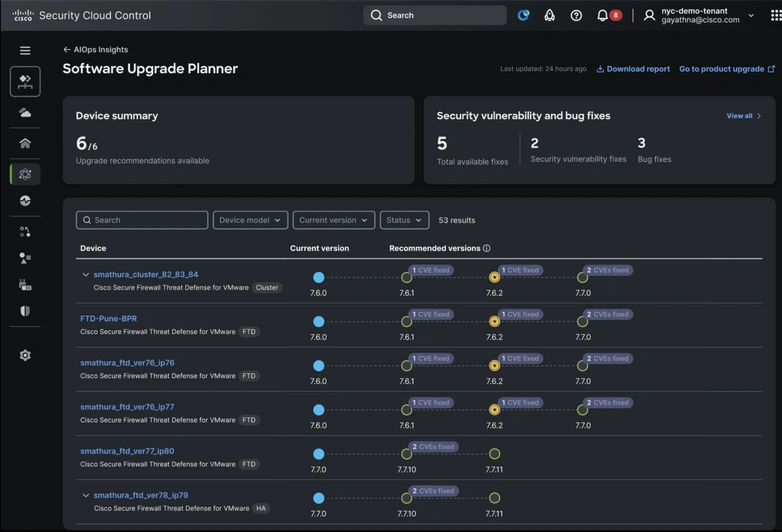Click Go to product upgrade link
782x532 pixels.
(721, 69)
